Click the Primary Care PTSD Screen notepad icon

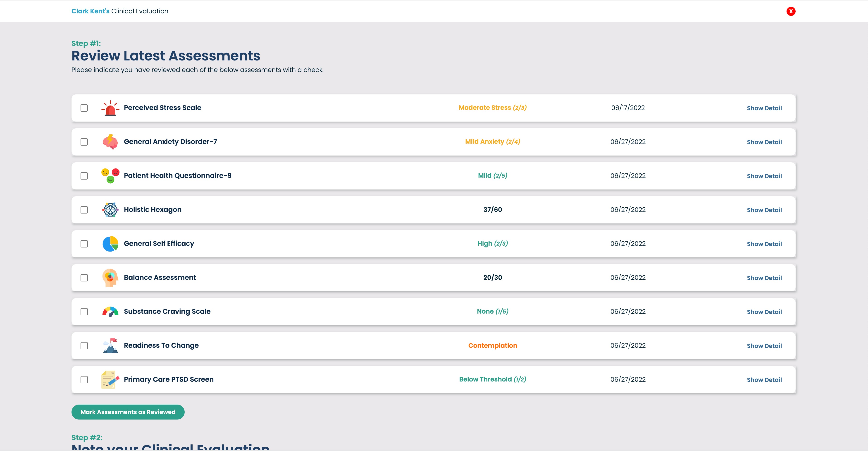(x=110, y=379)
